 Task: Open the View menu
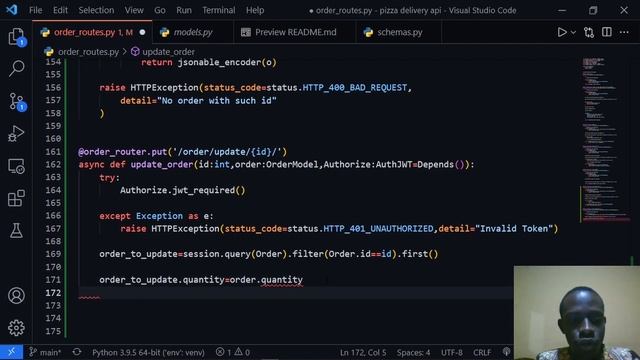coord(134,10)
